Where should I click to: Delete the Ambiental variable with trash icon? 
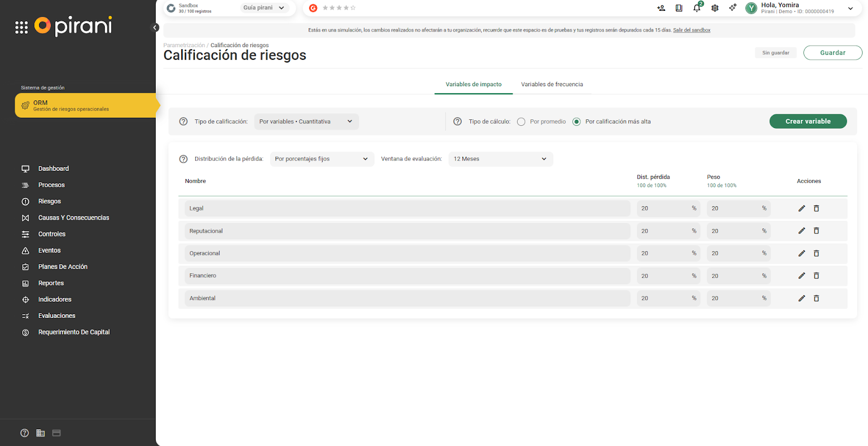tap(816, 298)
